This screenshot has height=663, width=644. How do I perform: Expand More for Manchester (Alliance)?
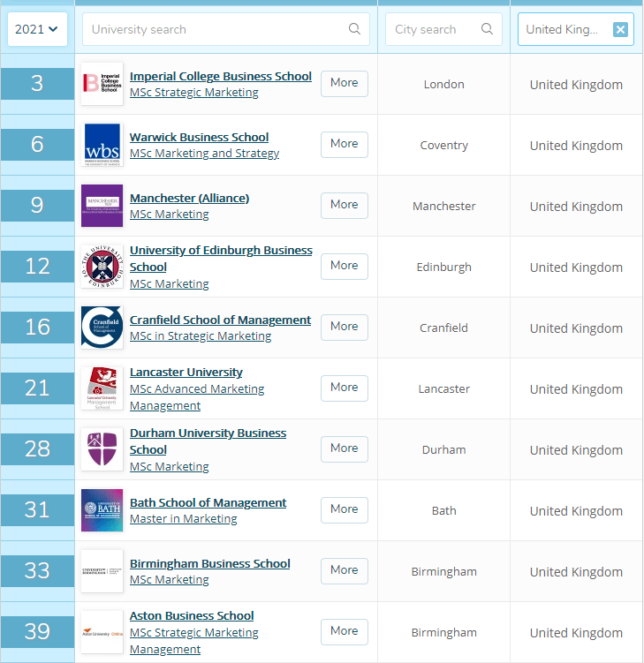point(344,206)
